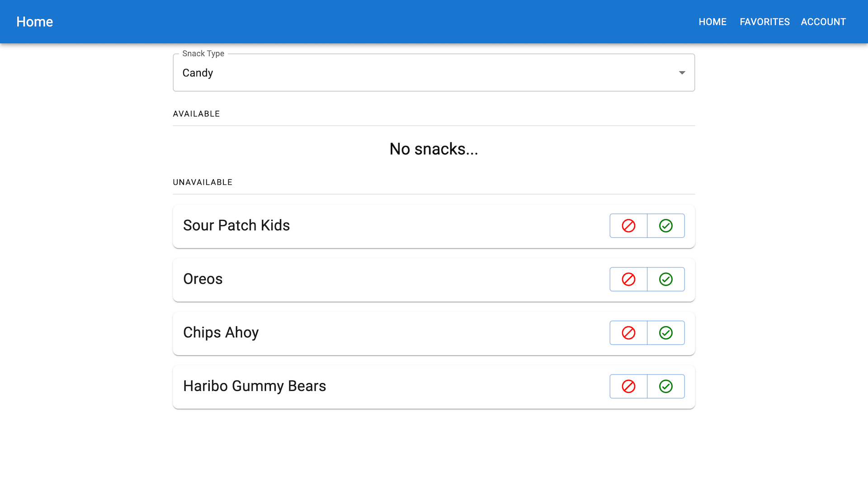Click the green check icon for Oreos
The width and height of the screenshot is (868, 488).
coord(666,279)
